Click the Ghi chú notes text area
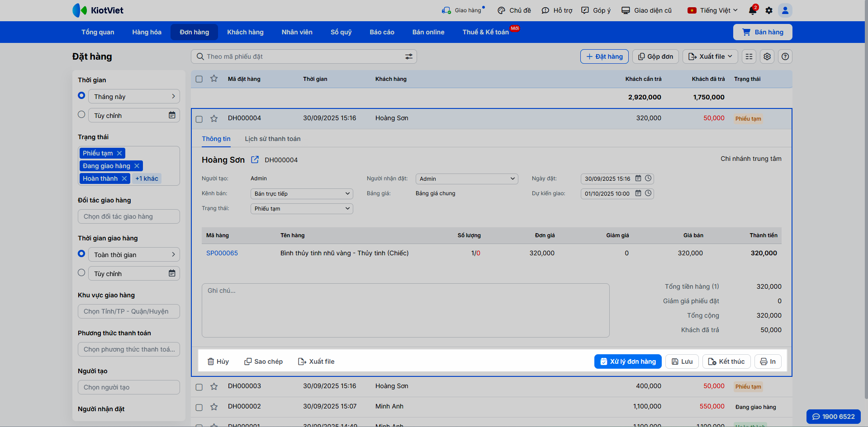This screenshot has width=868, height=427. point(405,310)
